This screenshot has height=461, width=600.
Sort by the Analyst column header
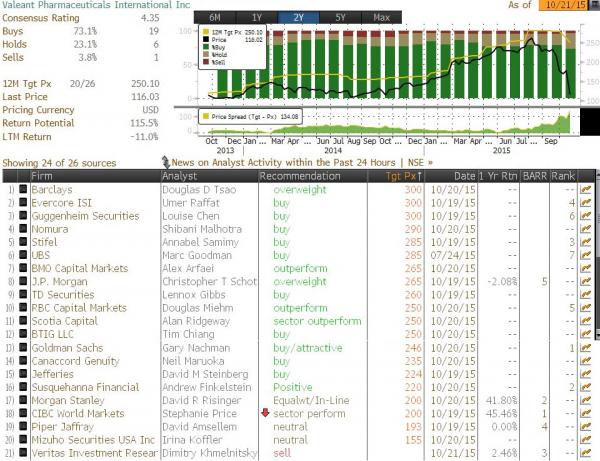click(x=210, y=176)
